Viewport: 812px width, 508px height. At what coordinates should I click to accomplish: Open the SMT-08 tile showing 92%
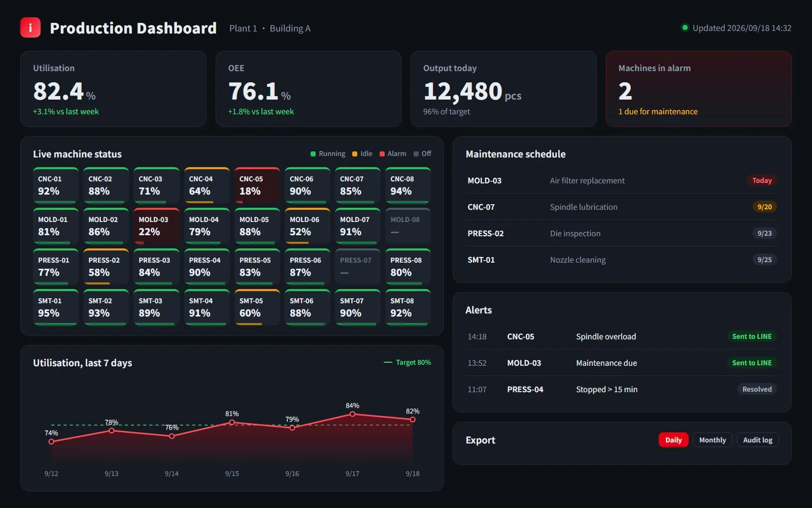click(x=408, y=307)
